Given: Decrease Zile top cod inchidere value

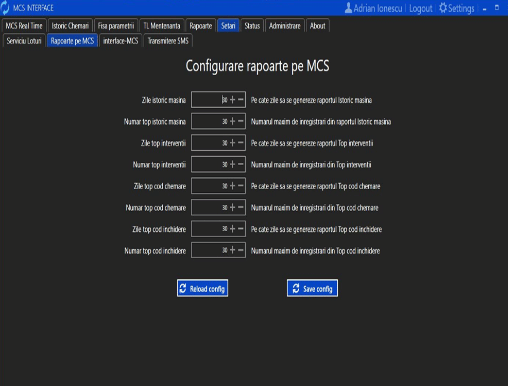Looking at the screenshot, I should coord(241,229).
